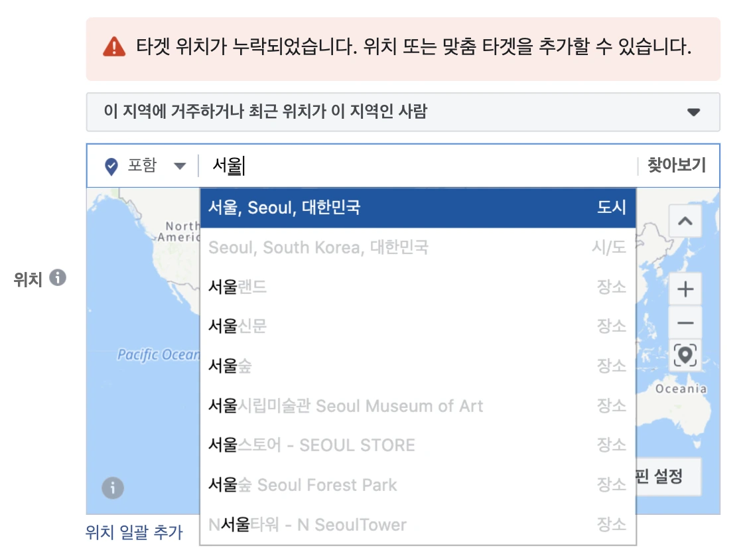
Task: Zoom in the map with plus button
Action: coord(685,289)
